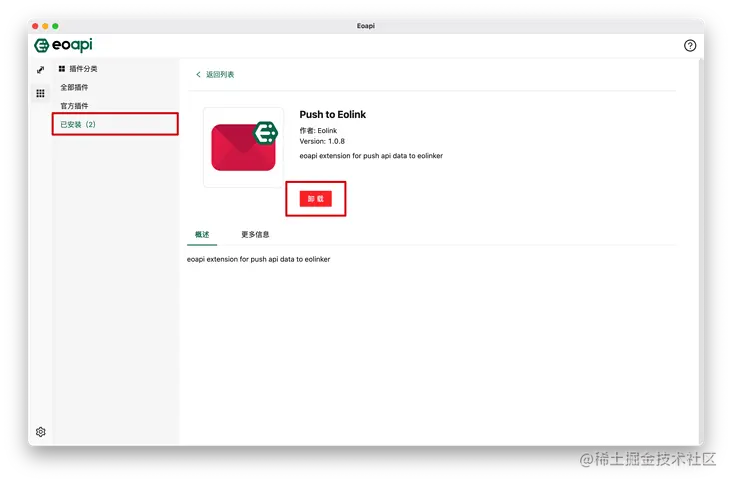Maximize the Eoapi window
Image resolution: width=732 pixels, height=483 pixels.
click(x=56, y=26)
